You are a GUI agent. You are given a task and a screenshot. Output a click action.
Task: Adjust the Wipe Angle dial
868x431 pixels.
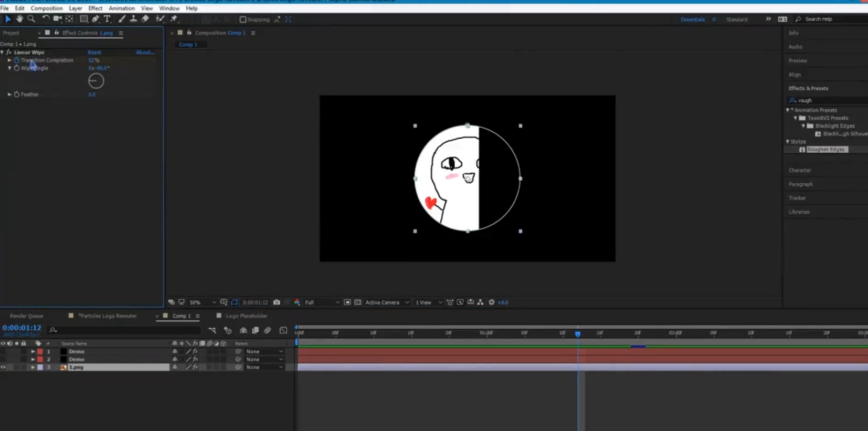click(96, 81)
